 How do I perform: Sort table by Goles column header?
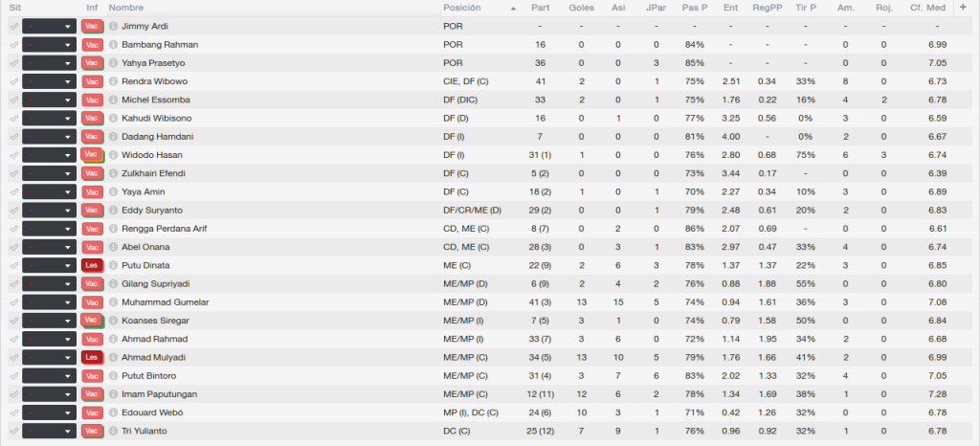(581, 8)
